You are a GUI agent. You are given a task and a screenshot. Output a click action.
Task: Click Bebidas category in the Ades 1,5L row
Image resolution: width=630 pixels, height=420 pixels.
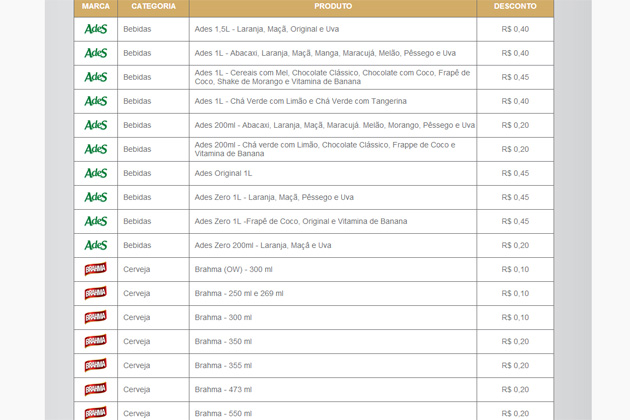coord(137,29)
